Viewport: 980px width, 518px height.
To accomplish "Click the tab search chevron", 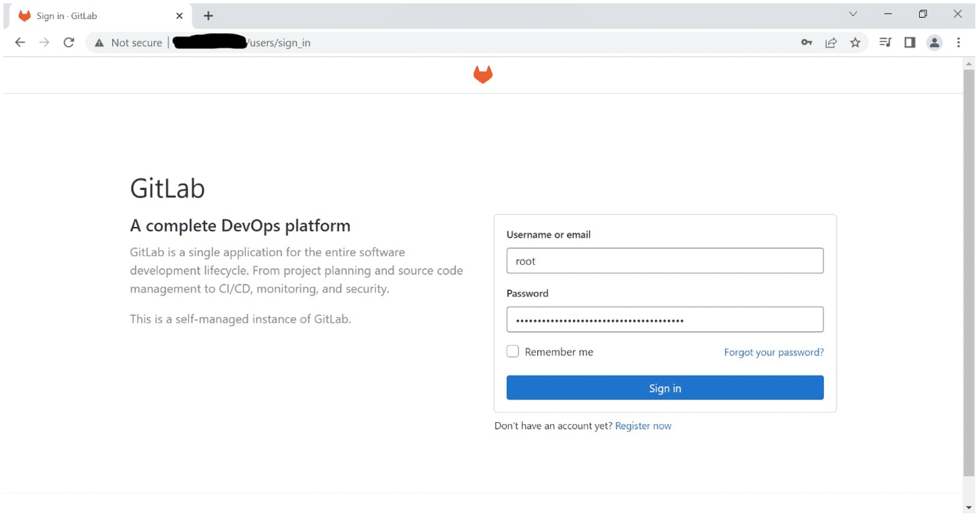I will 853,14.
